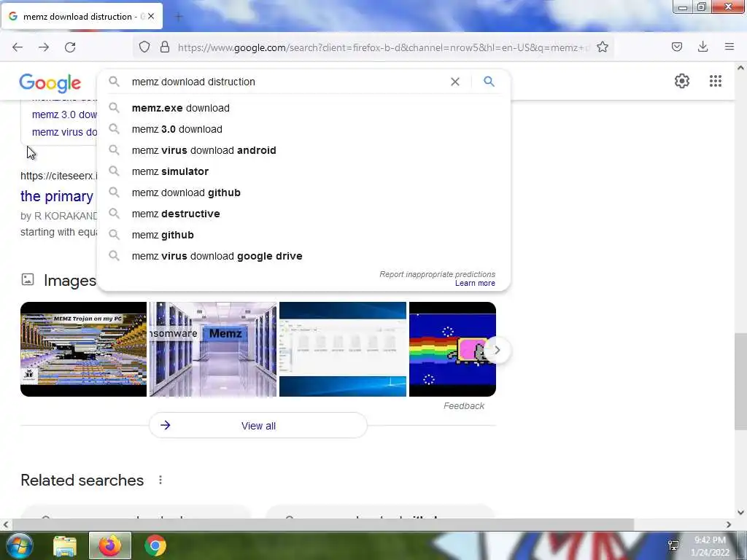Click vertical scrollbar down arrow

(x=740, y=513)
